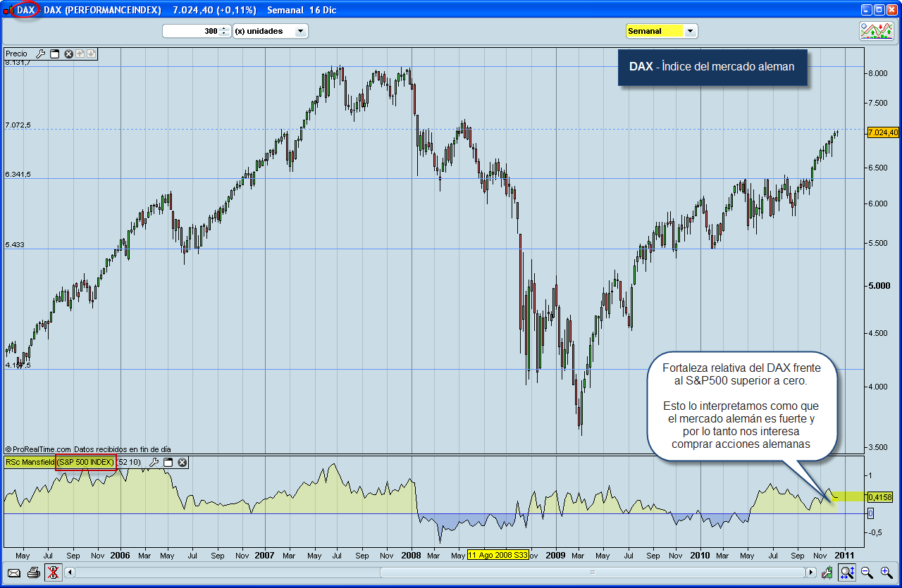Image resolution: width=902 pixels, height=588 pixels.
Task: Toggle the chart link crossed-out button
Action: pyautogui.click(x=52, y=573)
